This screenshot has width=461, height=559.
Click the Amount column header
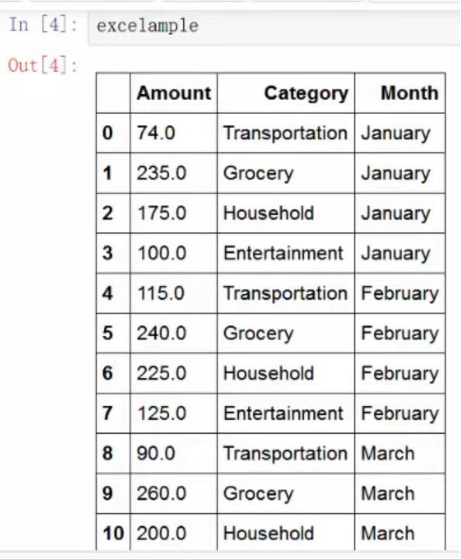(x=174, y=93)
